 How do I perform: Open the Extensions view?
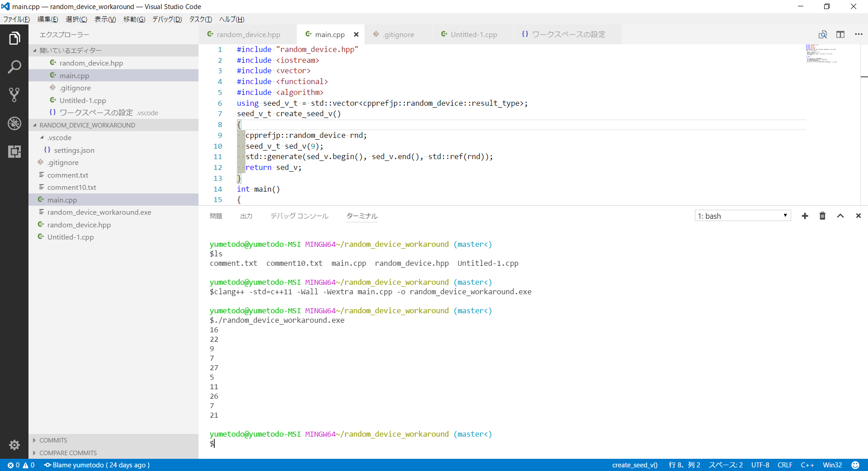tap(15, 152)
